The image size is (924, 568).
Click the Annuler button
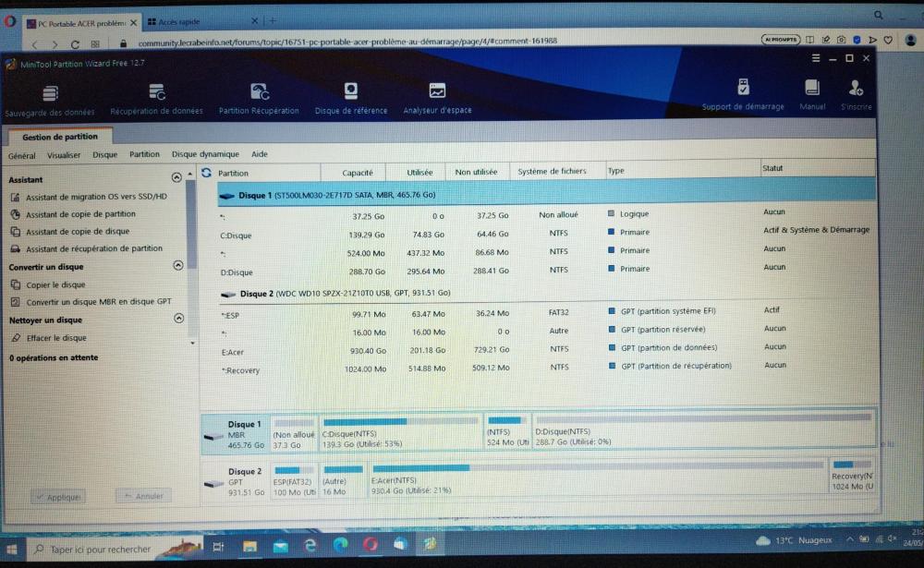tap(144, 496)
